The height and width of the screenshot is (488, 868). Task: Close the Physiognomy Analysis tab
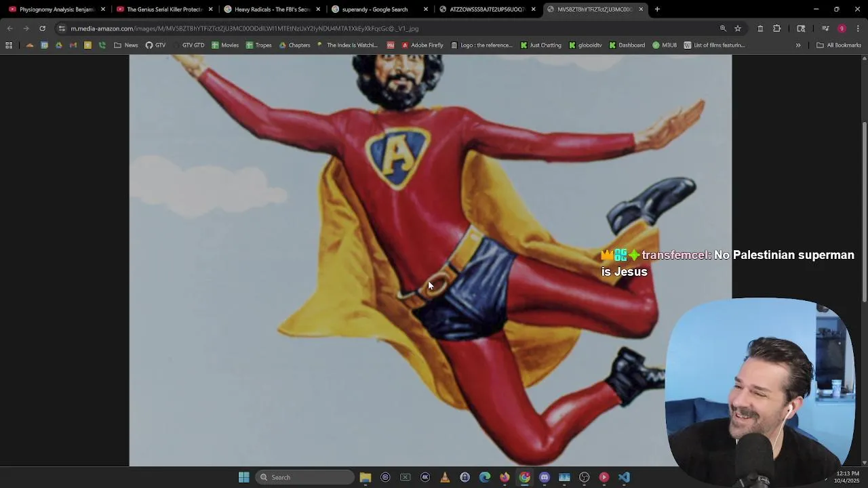point(103,9)
